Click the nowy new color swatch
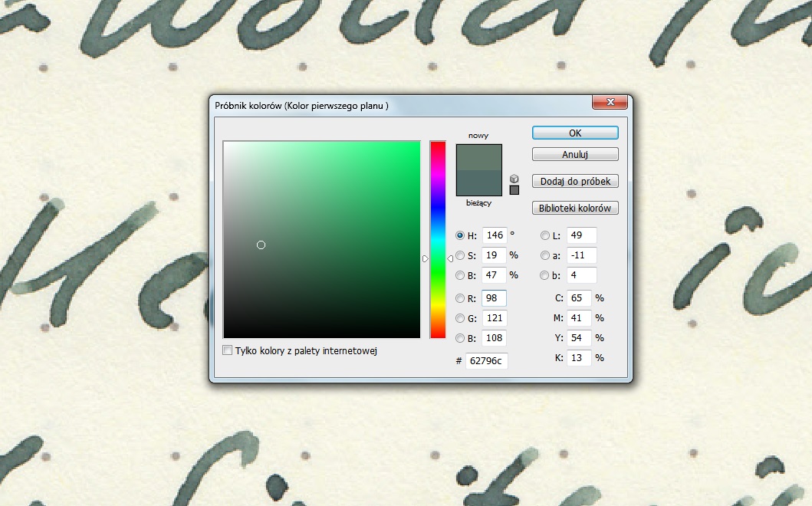 [478, 157]
